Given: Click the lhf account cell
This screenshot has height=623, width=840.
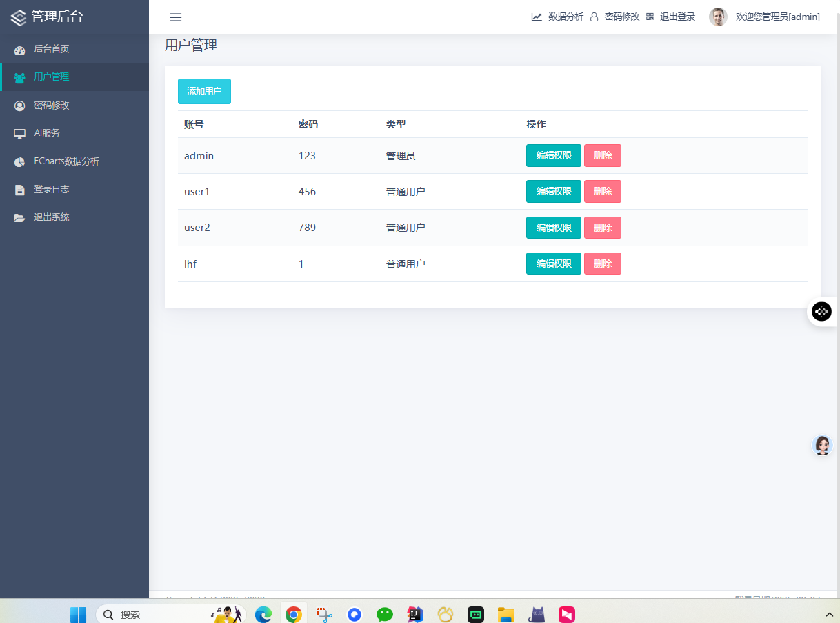Looking at the screenshot, I should (x=190, y=264).
